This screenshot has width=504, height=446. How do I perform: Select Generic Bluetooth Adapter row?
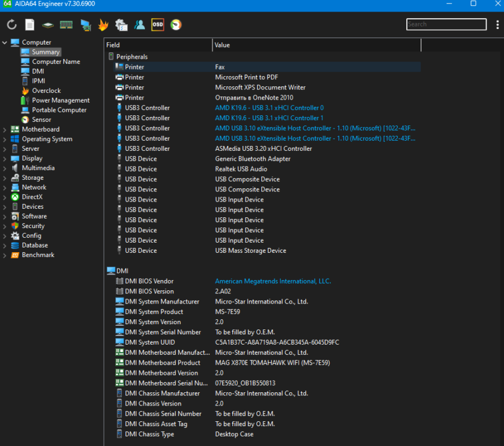click(267, 159)
